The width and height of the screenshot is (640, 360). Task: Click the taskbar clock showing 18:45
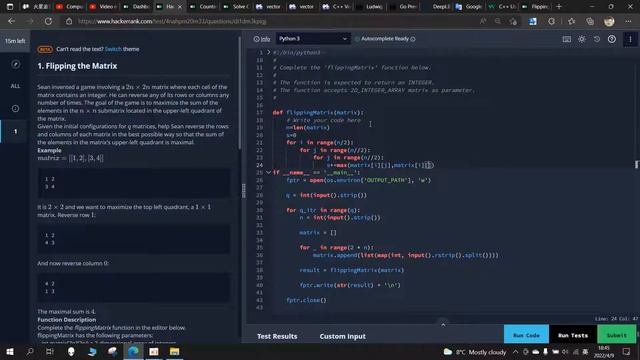604,351
